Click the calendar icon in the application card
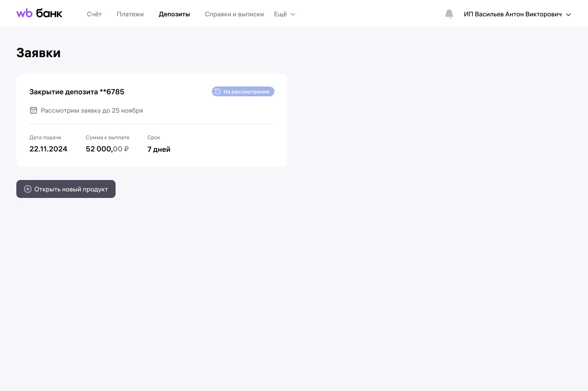The height and width of the screenshot is (391, 588). pos(33,110)
